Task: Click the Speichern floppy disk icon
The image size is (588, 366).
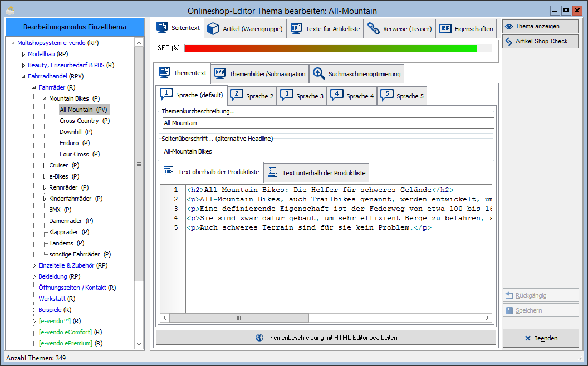Action: 509,310
